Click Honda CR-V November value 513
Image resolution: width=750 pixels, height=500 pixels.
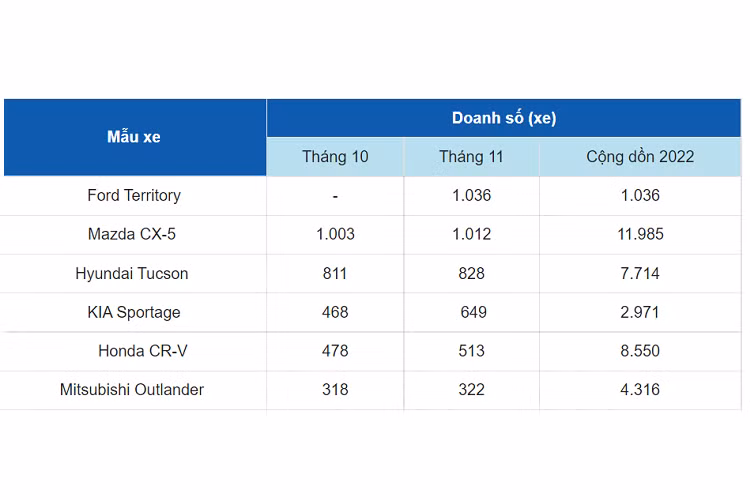point(471,351)
